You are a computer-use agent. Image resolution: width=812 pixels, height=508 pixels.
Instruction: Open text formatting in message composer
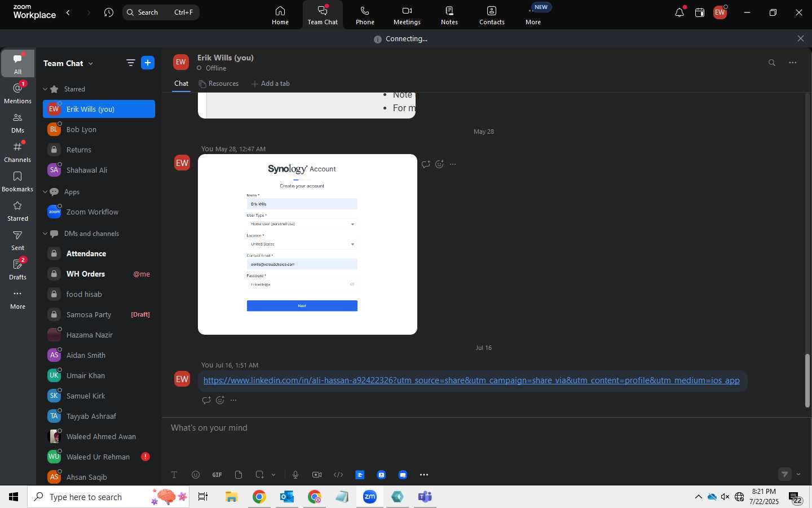point(174,475)
